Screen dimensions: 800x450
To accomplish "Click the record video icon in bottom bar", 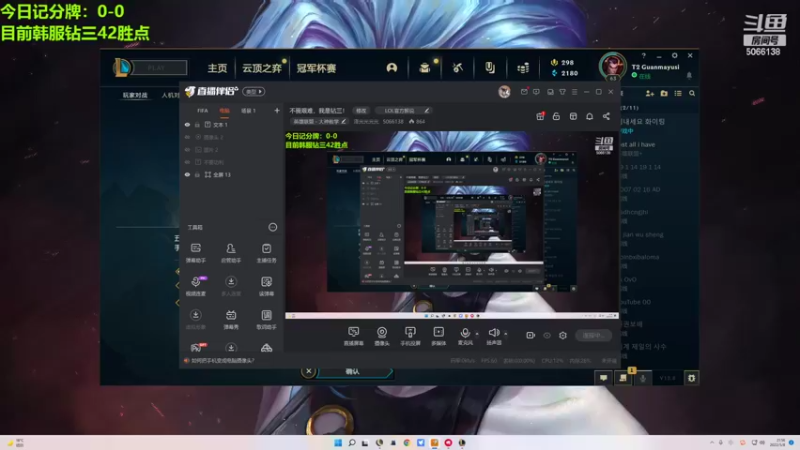I will [531, 335].
